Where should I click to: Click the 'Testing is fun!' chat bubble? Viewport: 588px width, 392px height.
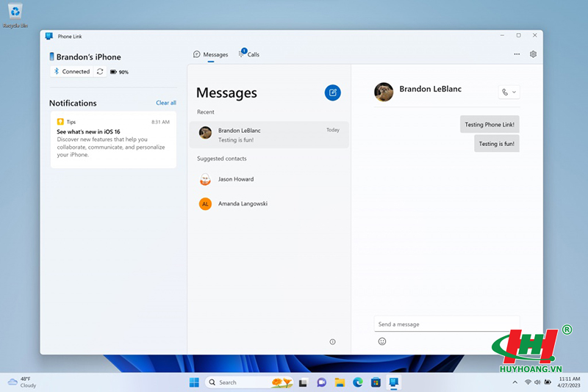coord(497,143)
